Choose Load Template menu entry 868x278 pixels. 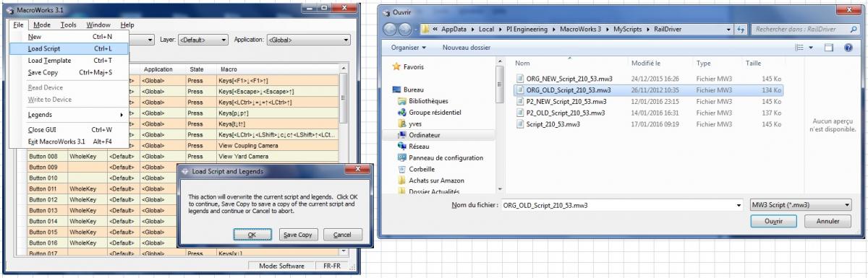(69, 61)
